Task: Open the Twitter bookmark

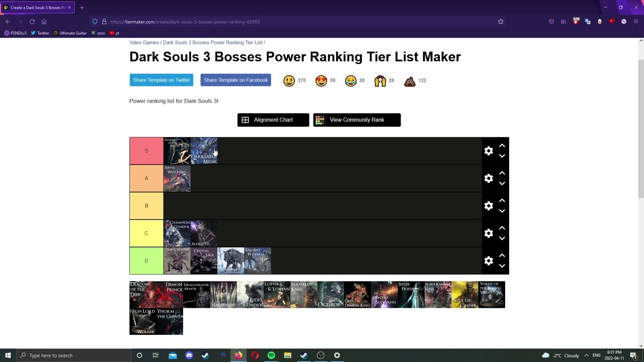Action: click(40, 33)
